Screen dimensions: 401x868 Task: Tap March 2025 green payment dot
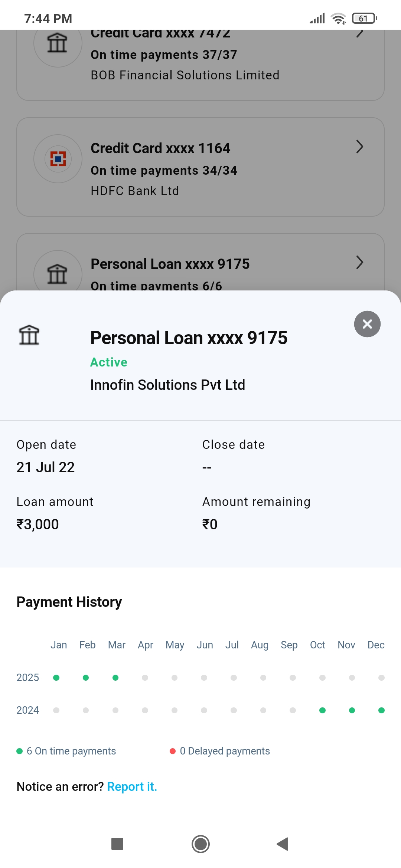[115, 678]
